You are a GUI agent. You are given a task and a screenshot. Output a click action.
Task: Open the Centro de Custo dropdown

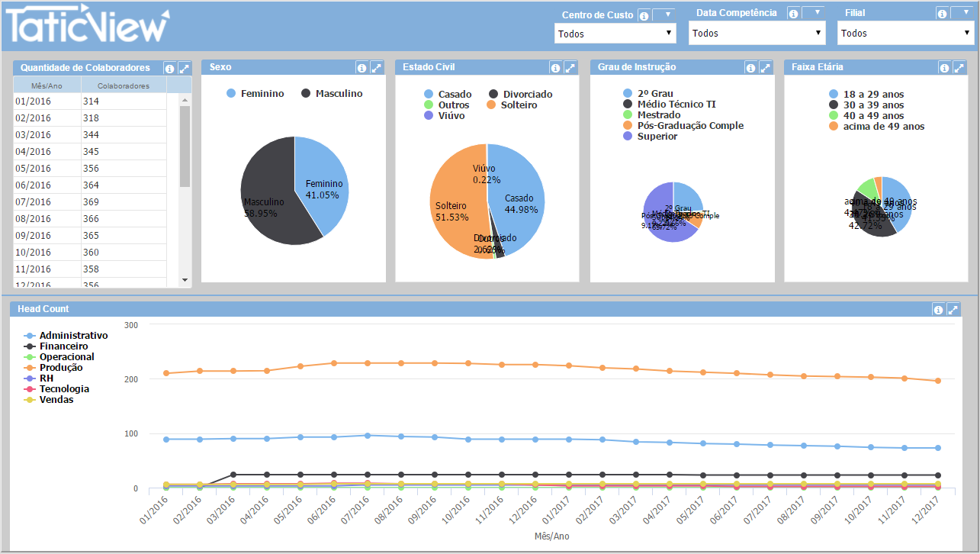615,34
